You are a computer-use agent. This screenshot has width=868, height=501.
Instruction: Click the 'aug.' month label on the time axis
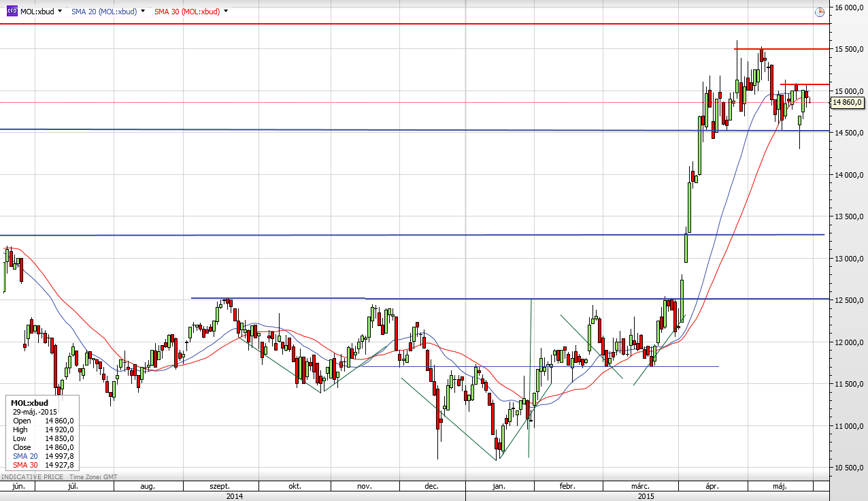coord(147,487)
